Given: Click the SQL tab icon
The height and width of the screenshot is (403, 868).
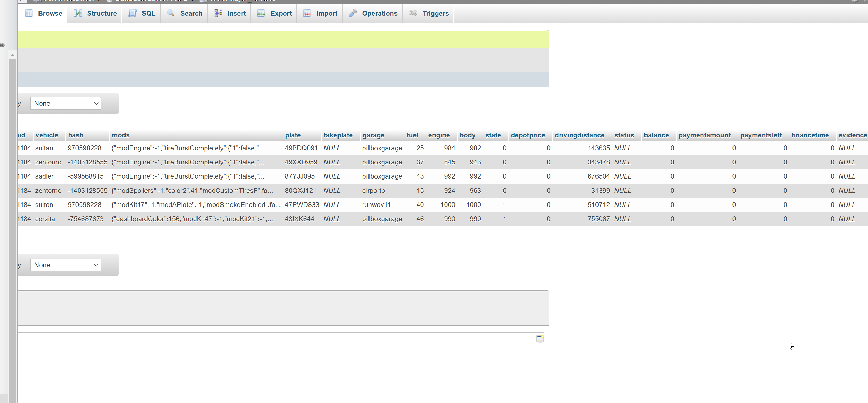Looking at the screenshot, I should pyautogui.click(x=132, y=13).
